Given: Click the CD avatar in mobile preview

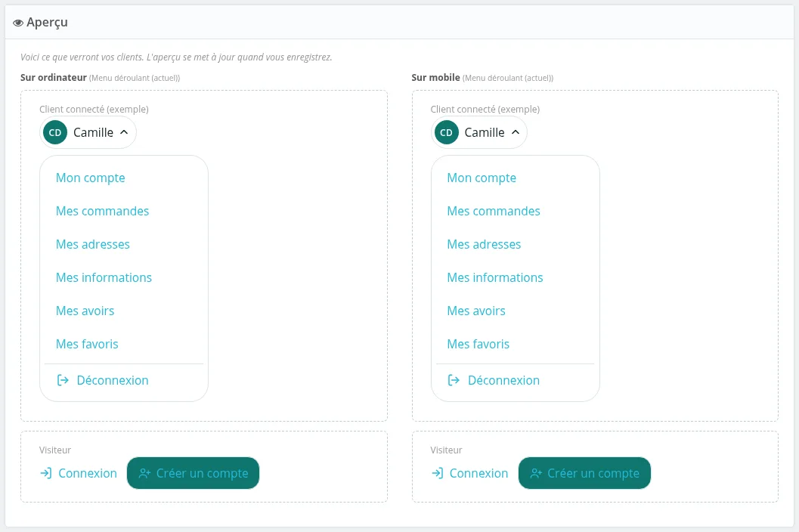Looking at the screenshot, I should point(447,132).
